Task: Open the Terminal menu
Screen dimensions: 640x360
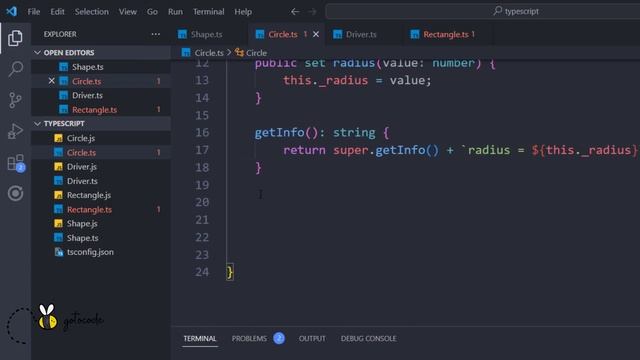Action: [209, 11]
